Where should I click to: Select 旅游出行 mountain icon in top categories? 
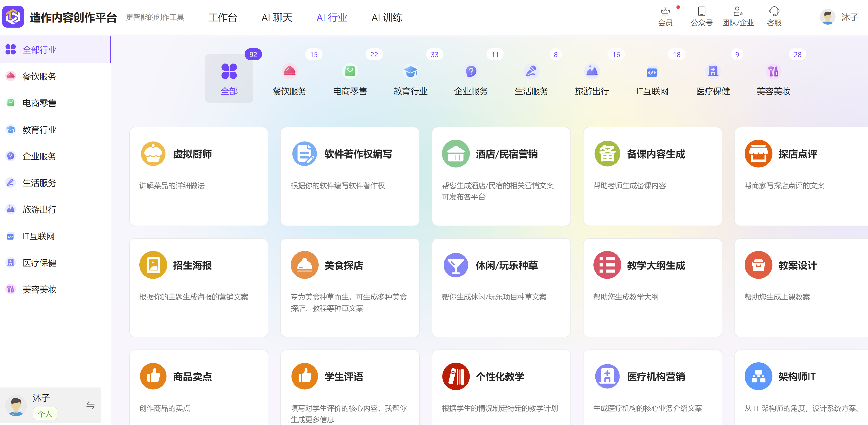(x=592, y=71)
